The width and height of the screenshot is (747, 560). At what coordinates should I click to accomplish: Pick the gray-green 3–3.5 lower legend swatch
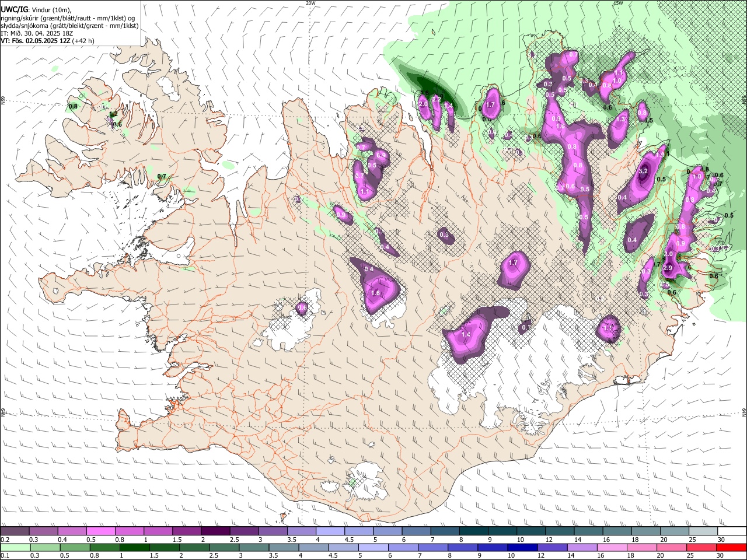[255, 547]
